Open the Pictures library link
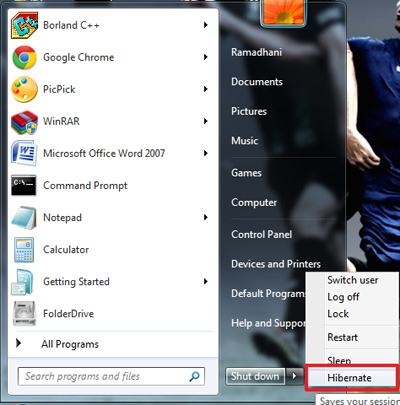This screenshot has width=400, height=405. coord(249,111)
